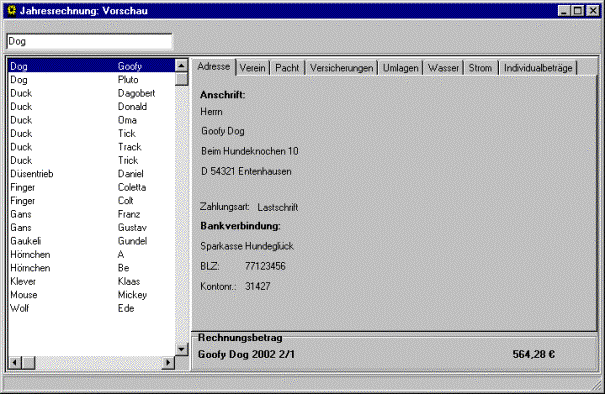Switch to the Adresse tab
This screenshot has height=394, width=605.
[x=214, y=67]
